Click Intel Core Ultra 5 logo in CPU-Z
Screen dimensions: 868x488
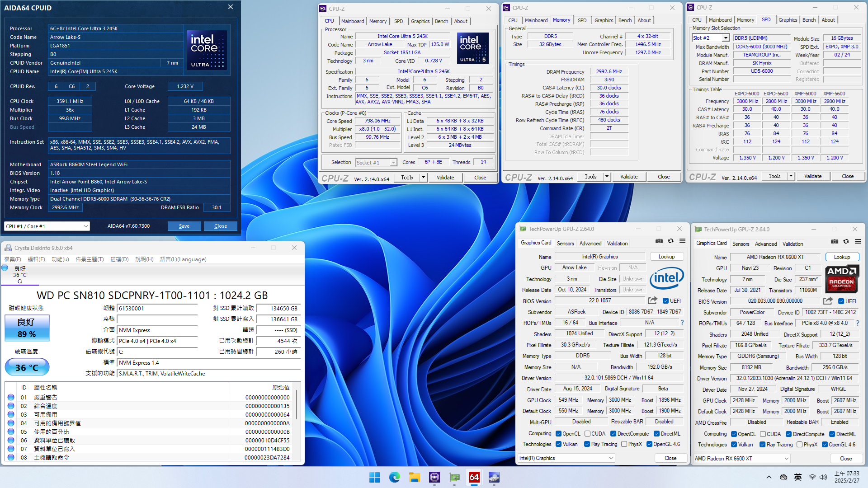[x=472, y=48]
